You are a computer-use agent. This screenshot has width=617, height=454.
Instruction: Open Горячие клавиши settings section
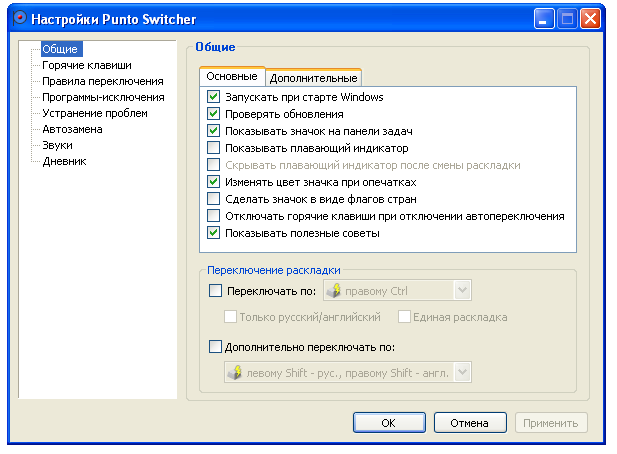tap(87, 65)
